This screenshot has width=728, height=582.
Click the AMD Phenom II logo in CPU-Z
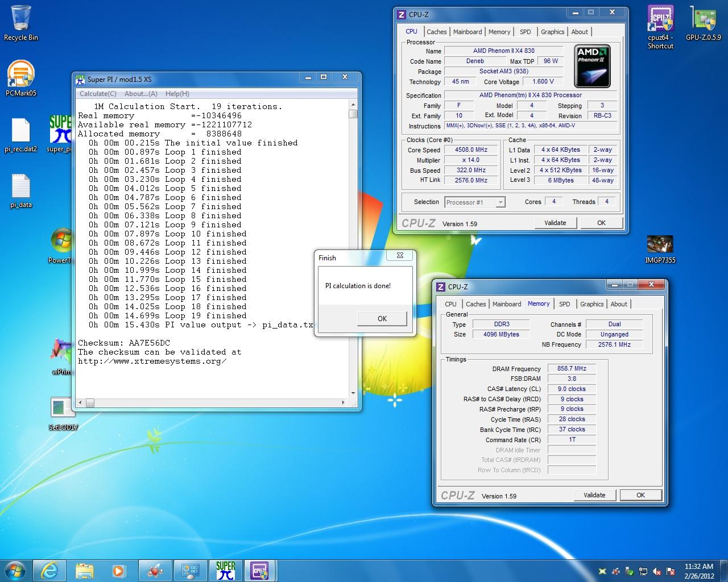pyautogui.click(x=592, y=66)
